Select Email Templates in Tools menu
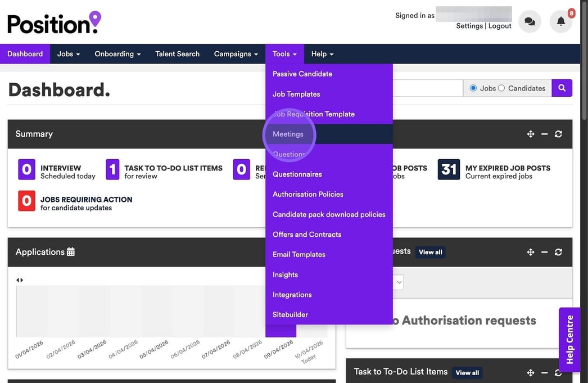588x383 pixels. (x=298, y=254)
